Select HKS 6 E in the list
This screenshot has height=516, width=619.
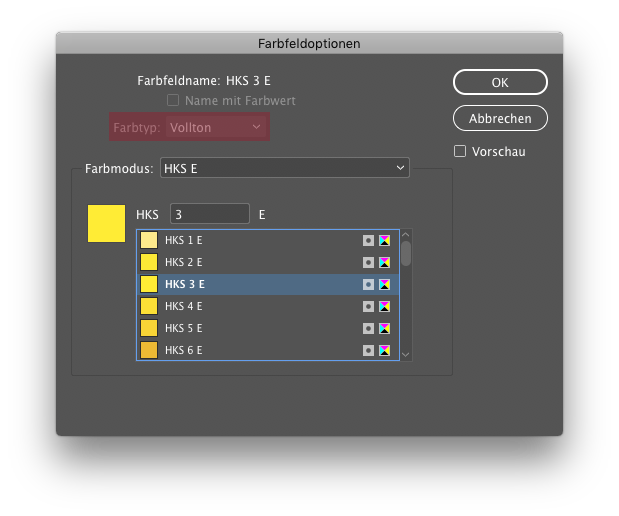pyautogui.click(x=268, y=350)
